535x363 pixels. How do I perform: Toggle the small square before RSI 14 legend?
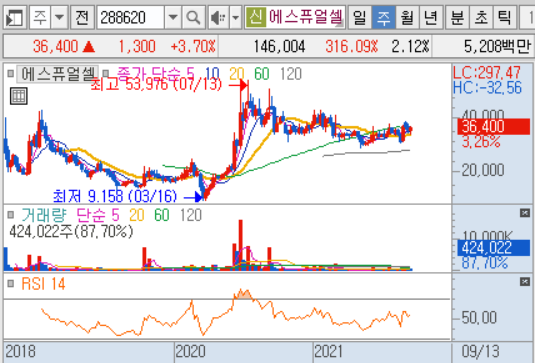point(11,284)
